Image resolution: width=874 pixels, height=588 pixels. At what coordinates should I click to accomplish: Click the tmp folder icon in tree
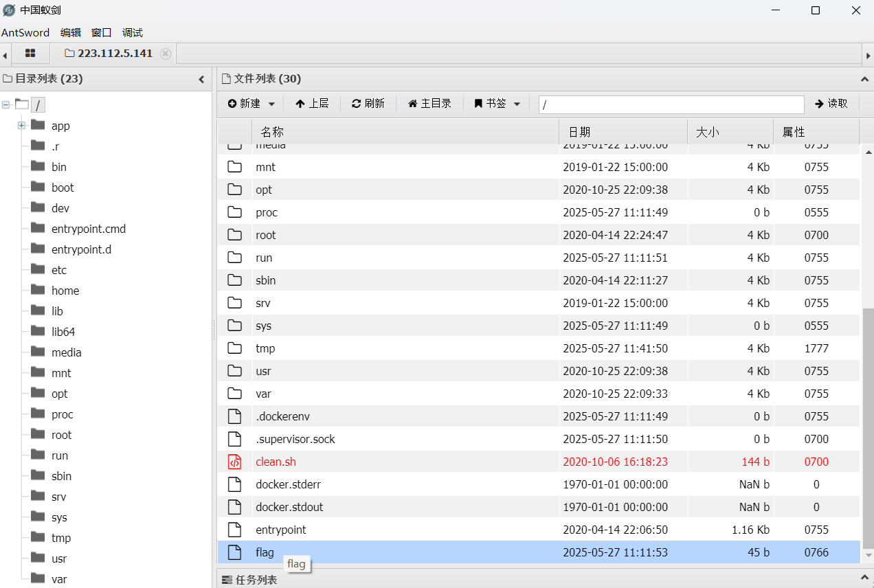[38, 537]
